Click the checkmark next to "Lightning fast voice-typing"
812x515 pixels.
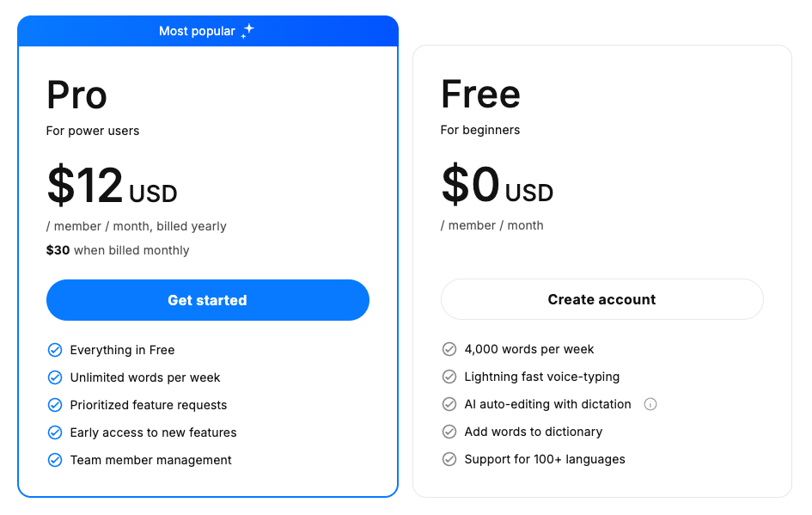449,377
